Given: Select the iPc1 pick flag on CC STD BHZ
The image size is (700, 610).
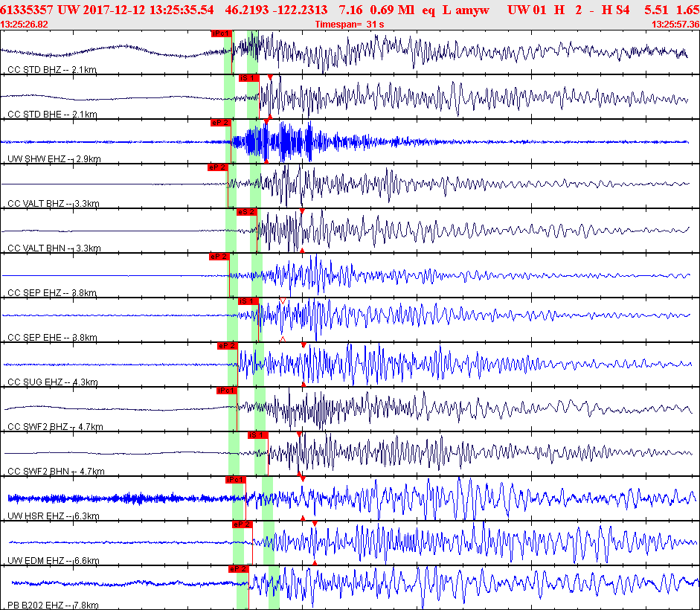Looking at the screenshot, I should point(222,33).
